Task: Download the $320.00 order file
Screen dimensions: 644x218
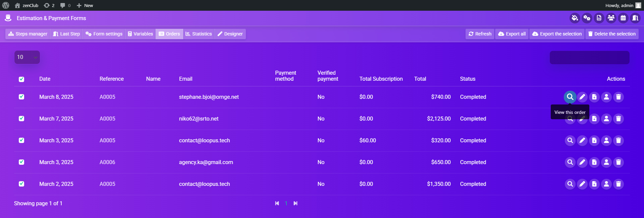Action: click(x=594, y=141)
